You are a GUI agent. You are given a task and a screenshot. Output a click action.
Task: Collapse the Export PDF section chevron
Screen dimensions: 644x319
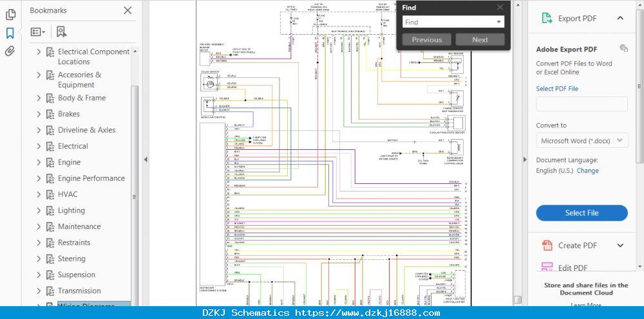point(620,18)
